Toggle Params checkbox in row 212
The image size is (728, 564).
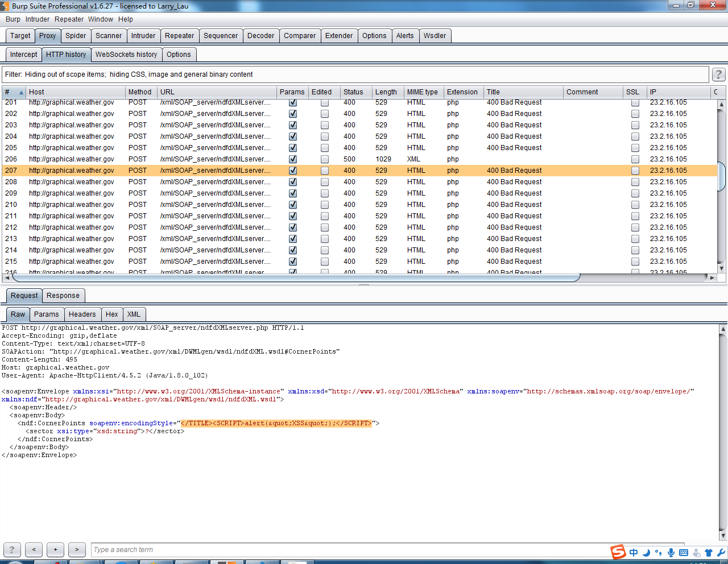pos(293,227)
